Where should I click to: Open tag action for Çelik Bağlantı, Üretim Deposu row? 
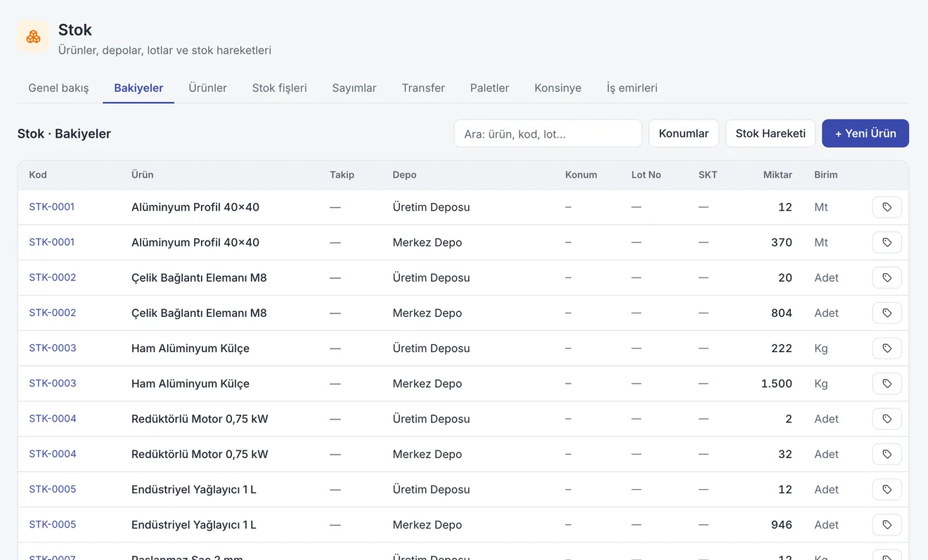tap(887, 278)
